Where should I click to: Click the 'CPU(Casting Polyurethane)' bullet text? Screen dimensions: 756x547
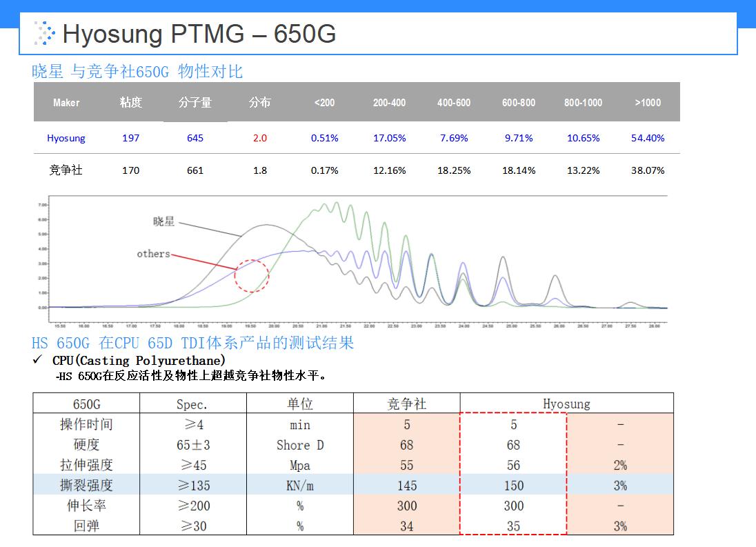pos(139,361)
